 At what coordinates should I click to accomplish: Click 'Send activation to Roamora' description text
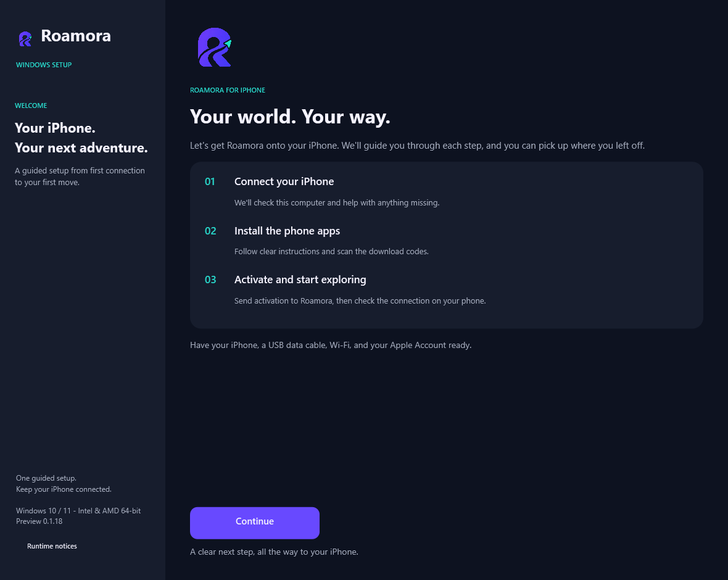click(360, 300)
